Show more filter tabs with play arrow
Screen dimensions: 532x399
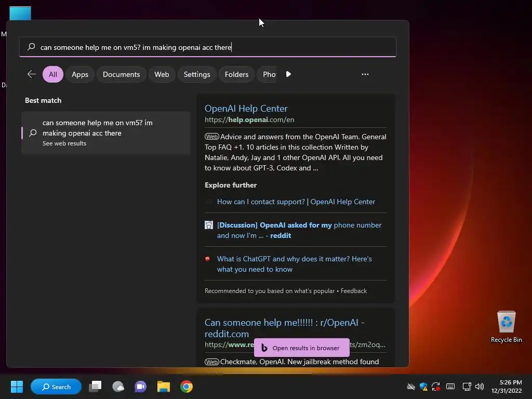coord(288,74)
